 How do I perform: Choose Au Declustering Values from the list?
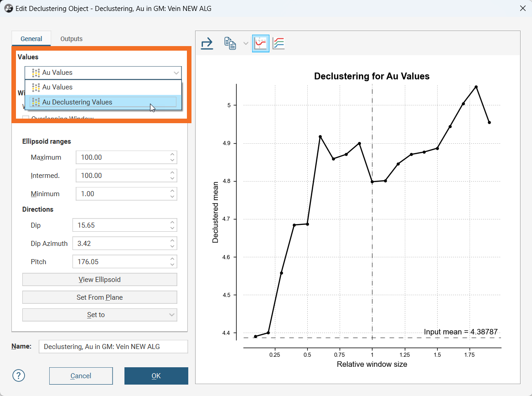[103, 102]
